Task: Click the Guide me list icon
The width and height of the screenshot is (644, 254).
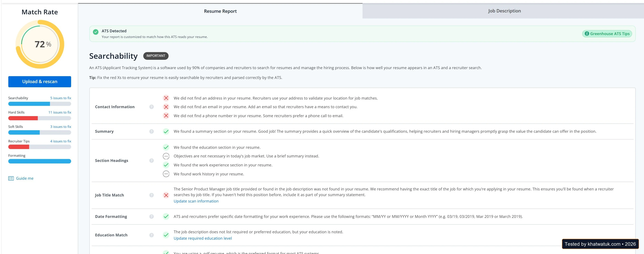Action: (x=11, y=178)
